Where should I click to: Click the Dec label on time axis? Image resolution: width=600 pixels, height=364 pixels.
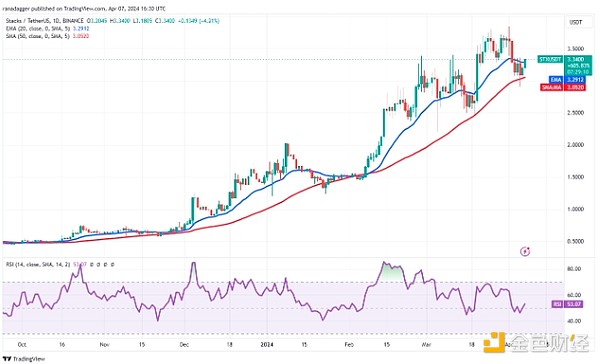pyautogui.click(x=184, y=344)
